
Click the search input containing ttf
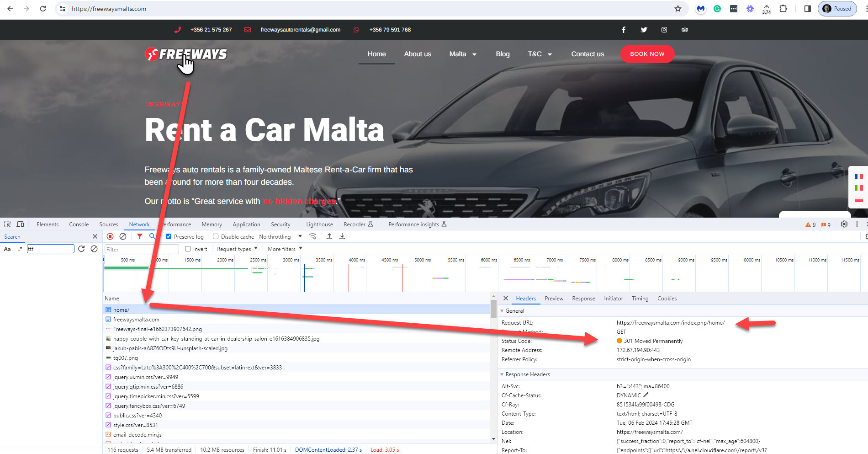click(x=50, y=249)
